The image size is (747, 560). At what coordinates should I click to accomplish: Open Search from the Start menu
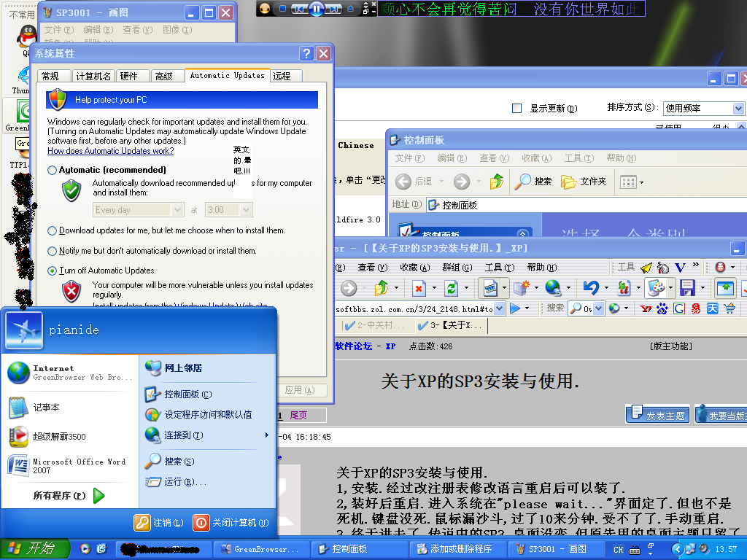click(x=179, y=461)
